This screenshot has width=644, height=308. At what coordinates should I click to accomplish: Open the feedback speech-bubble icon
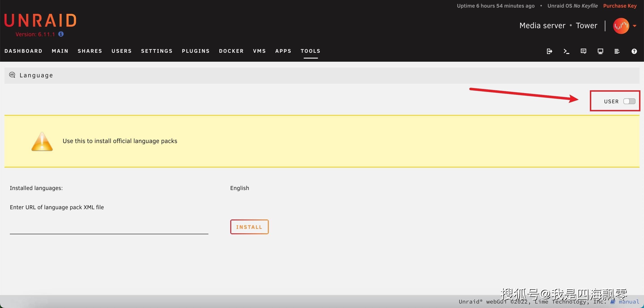click(583, 51)
